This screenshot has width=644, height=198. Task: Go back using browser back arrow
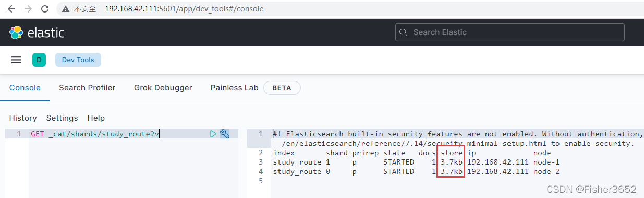(x=11, y=9)
